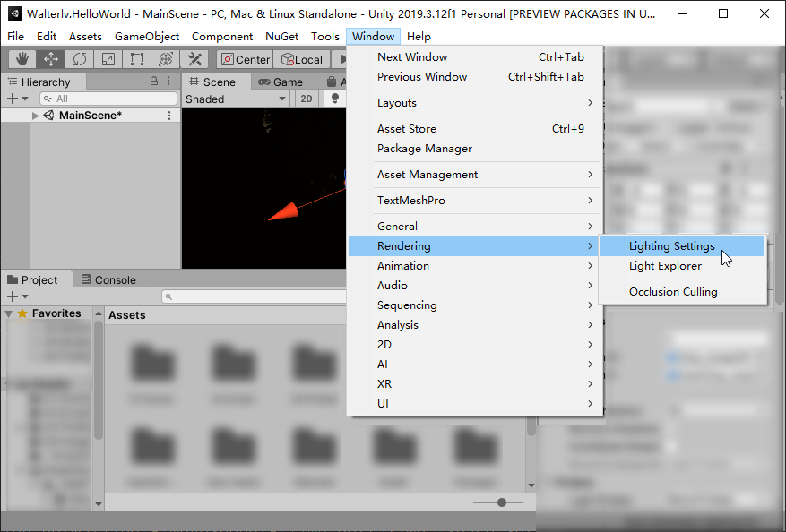This screenshot has height=532, width=786.
Task: Collapse the Favorites section
Action: click(x=9, y=313)
